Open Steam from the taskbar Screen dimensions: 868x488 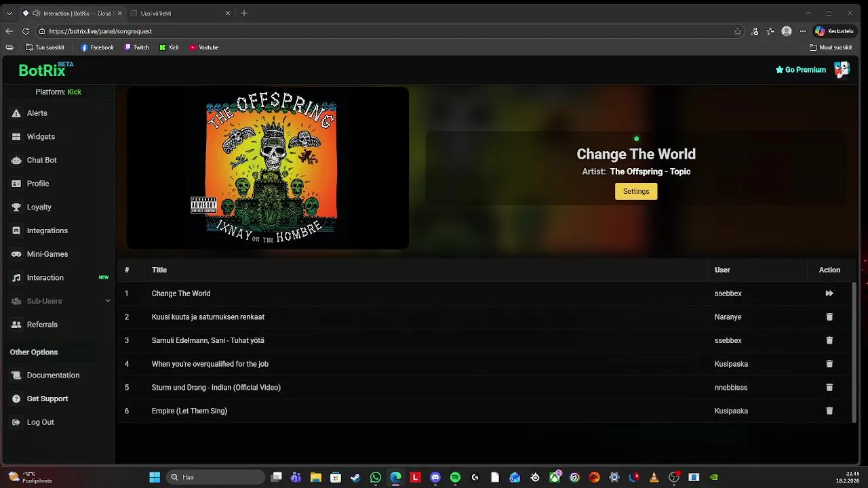click(x=355, y=477)
